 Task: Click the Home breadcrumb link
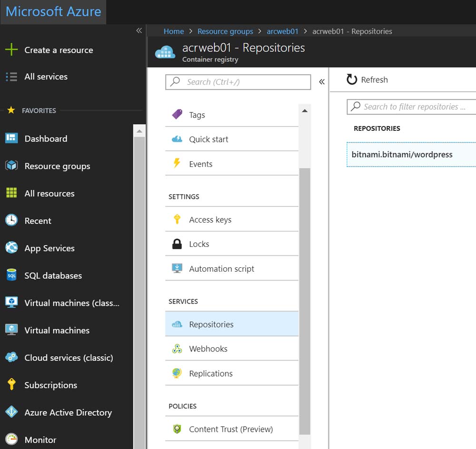[173, 31]
